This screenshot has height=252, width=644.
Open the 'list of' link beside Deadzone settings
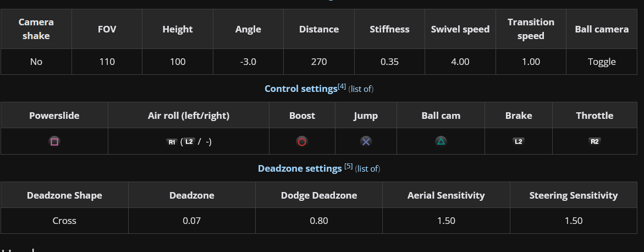367,169
